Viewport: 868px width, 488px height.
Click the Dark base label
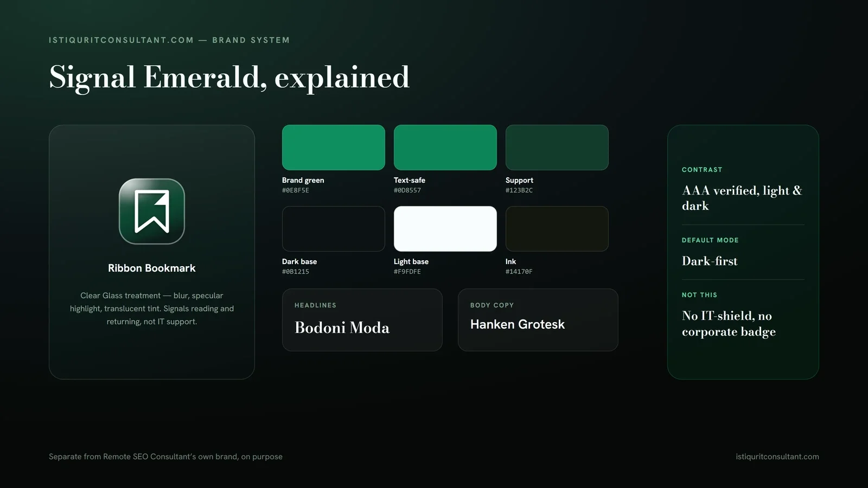299,261
